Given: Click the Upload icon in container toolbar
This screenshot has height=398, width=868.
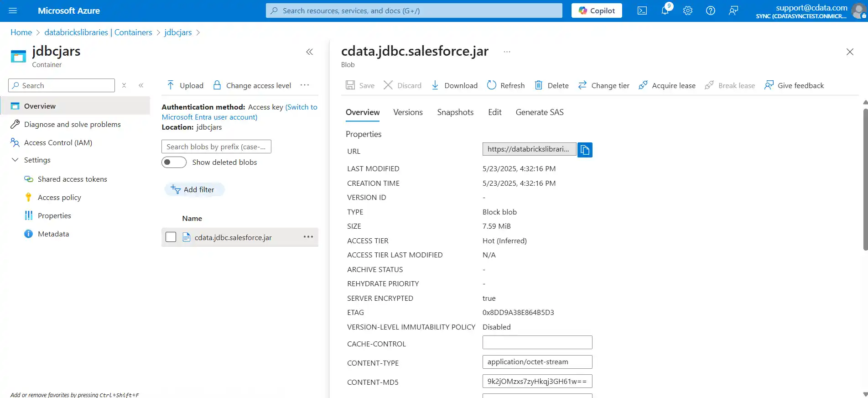Looking at the screenshot, I should (x=171, y=85).
